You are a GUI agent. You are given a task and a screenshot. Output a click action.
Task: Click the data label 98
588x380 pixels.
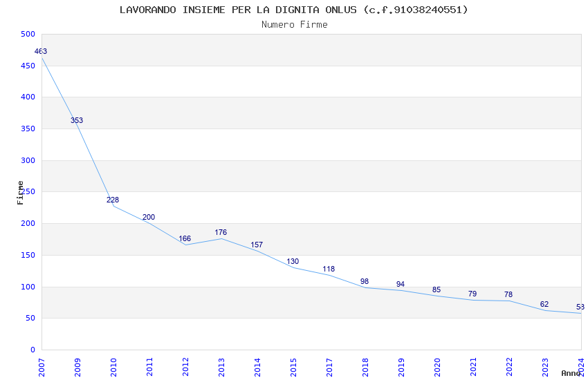[x=364, y=281]
